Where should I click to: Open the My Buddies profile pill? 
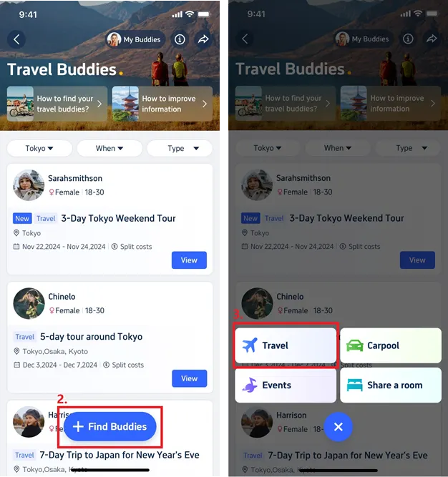click(135, 39)
